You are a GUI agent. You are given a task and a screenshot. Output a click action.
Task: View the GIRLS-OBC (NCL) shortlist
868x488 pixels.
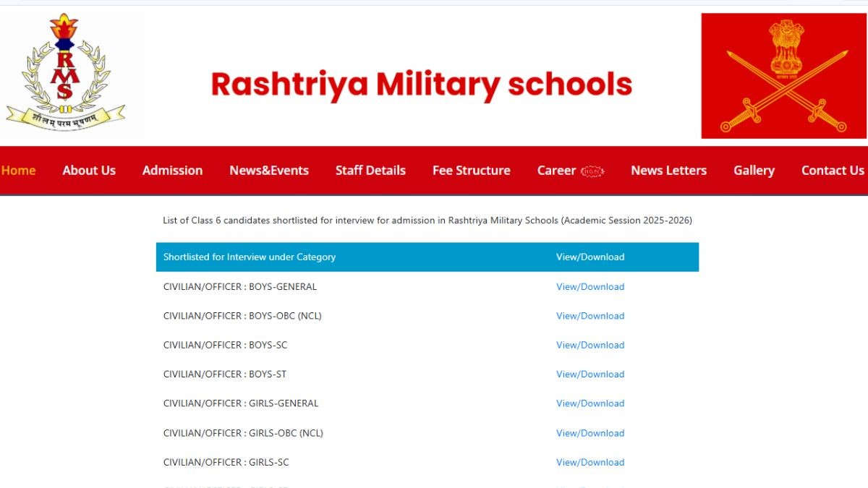(590, 433)
